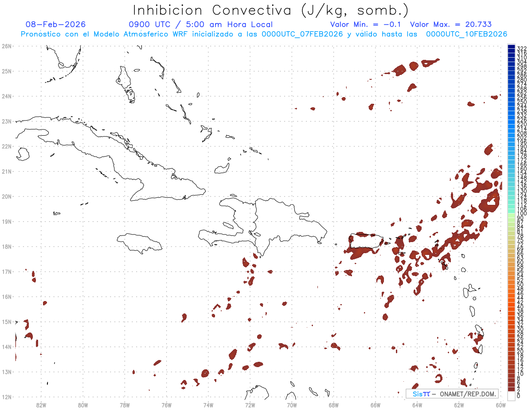Click the "23N" latitude label
This screenshot has width=532, height=411.
click(x=7, y=121)
